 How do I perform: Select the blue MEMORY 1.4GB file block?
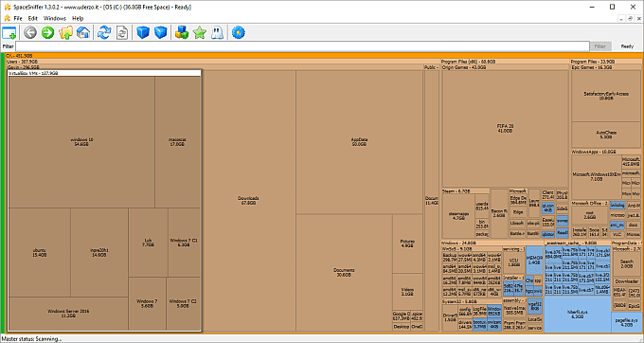pyautogui.click(x=534, y=260)
